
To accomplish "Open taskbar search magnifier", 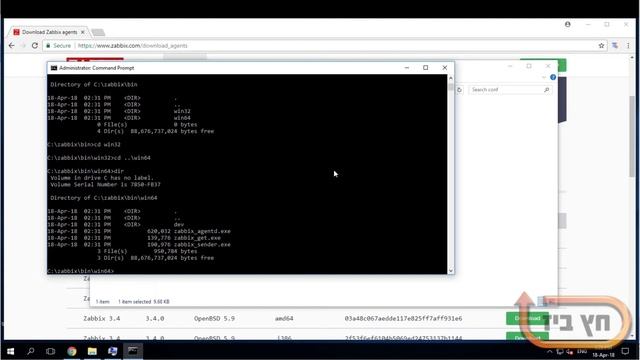I will 31,351.
